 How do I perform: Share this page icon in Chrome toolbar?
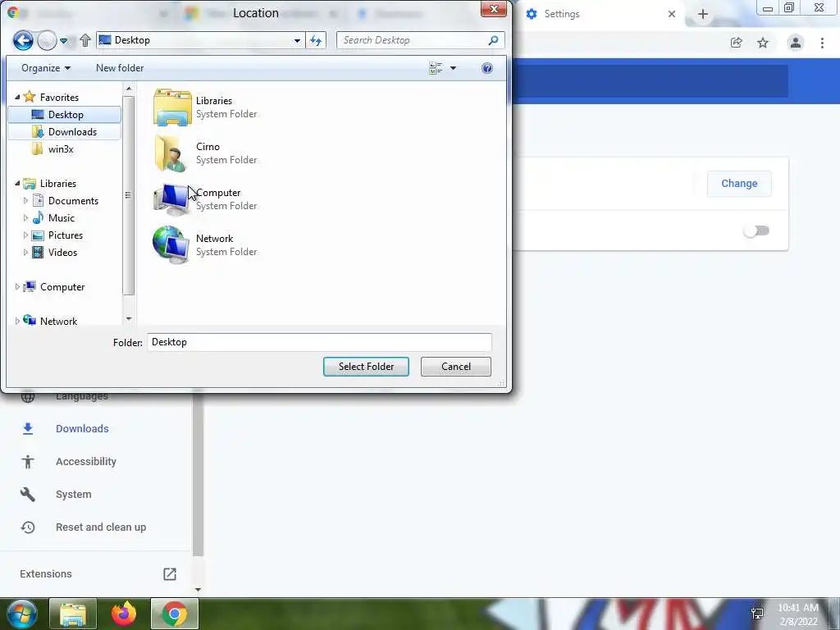coord(736,43)
